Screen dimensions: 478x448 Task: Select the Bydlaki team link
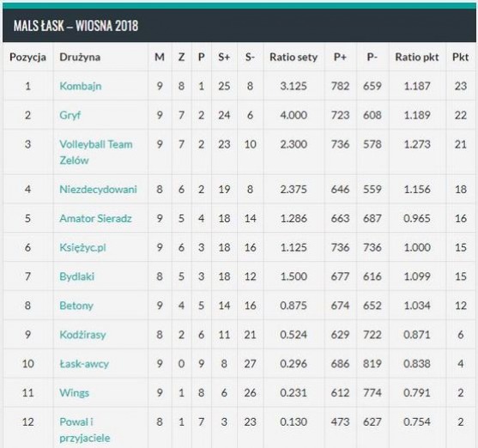pyautogui.click(x=77, y=276)
